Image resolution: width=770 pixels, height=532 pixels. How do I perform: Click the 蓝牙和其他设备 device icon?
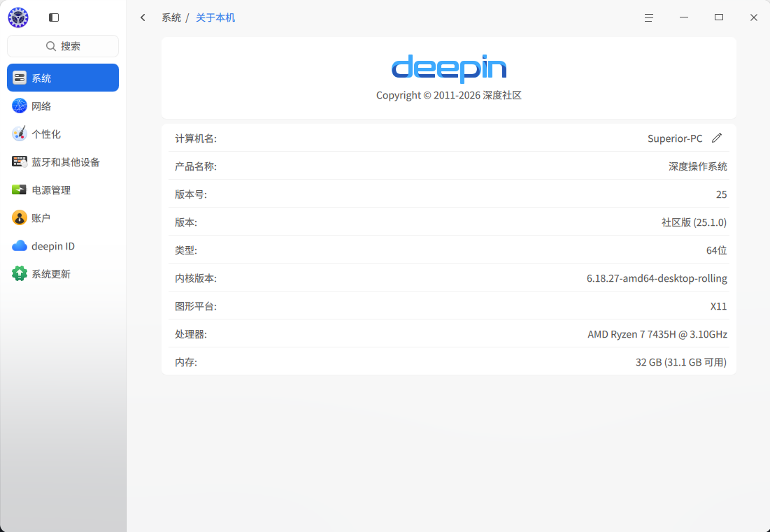pyautogui.click(x=20, y=161)
